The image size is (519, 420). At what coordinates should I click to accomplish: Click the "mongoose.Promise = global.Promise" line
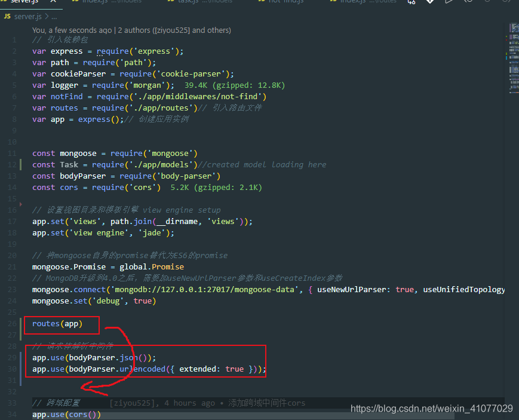pos(108,266)
